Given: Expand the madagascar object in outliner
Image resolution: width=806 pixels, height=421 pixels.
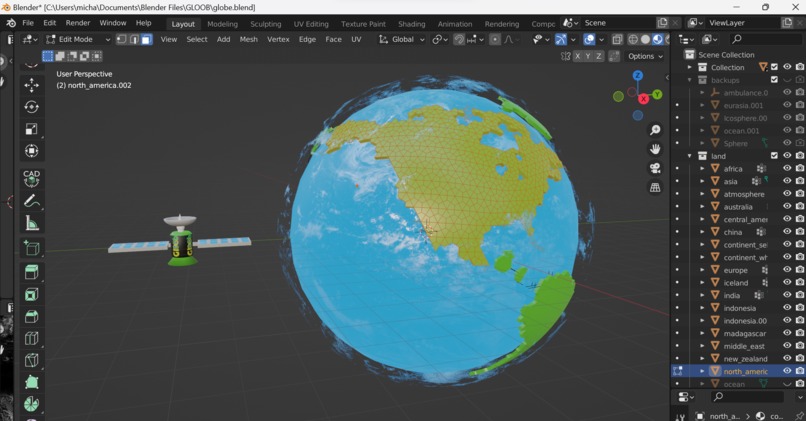Looking at the screenshot, I should [702, 333].
